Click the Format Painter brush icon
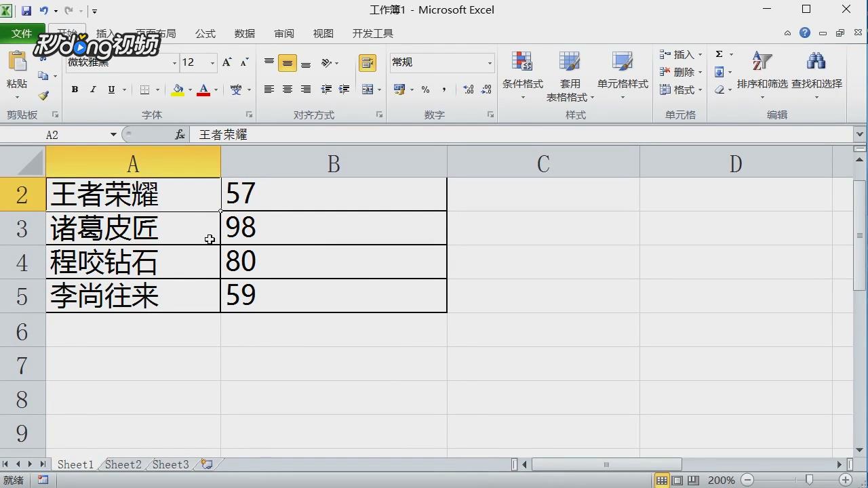868x488 pixels. [x=43, y=96]
